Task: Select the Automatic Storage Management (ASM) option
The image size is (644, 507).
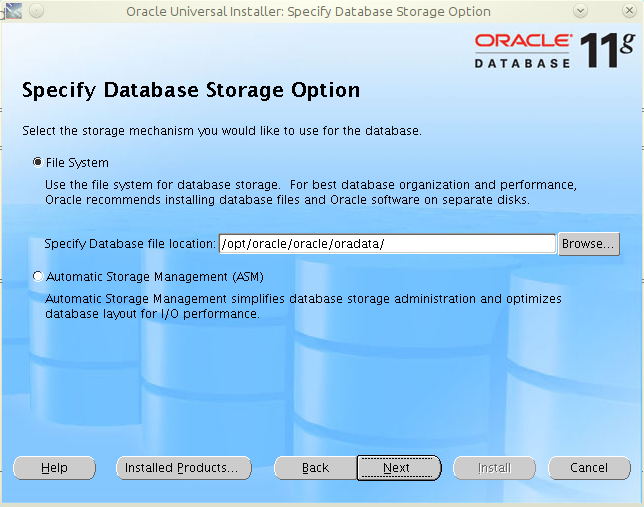Action: (x=38, y=277)
